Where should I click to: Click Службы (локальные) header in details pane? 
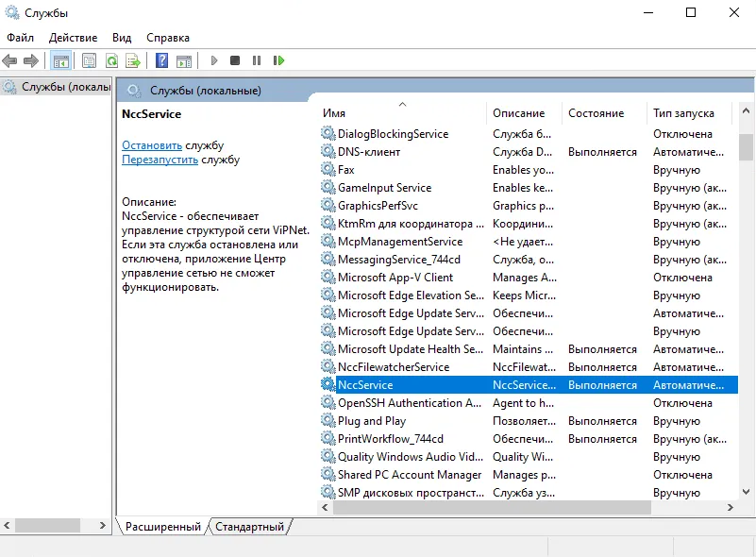click(206, 91)
